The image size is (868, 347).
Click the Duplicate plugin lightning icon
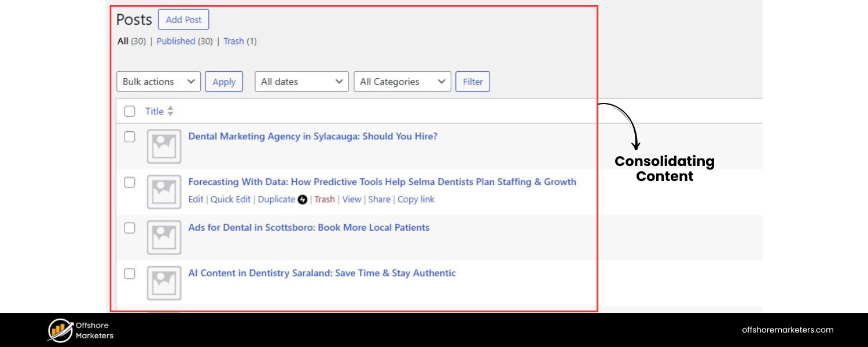pyautogui.click(x=303, y=200)
